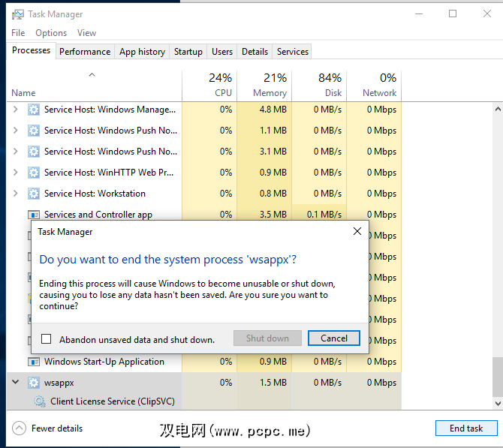Select Service Host: WinHTTP Web Pr row text
This screenshot has height=448, width=503.
click(x=109, y=173)
